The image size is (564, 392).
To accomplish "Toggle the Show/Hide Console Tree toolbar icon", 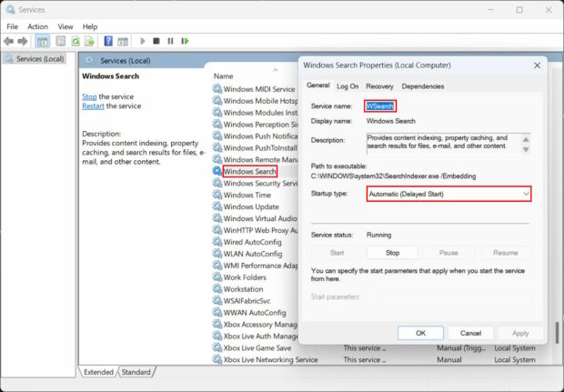I will click(x=43, y=41).
